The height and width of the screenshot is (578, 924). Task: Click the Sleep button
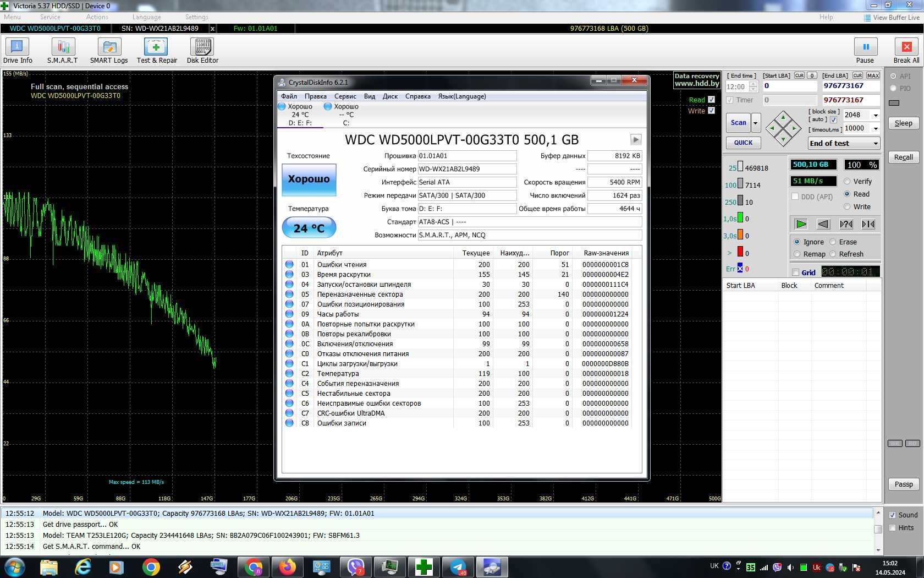pyautogui.click(x=903, y=123)
